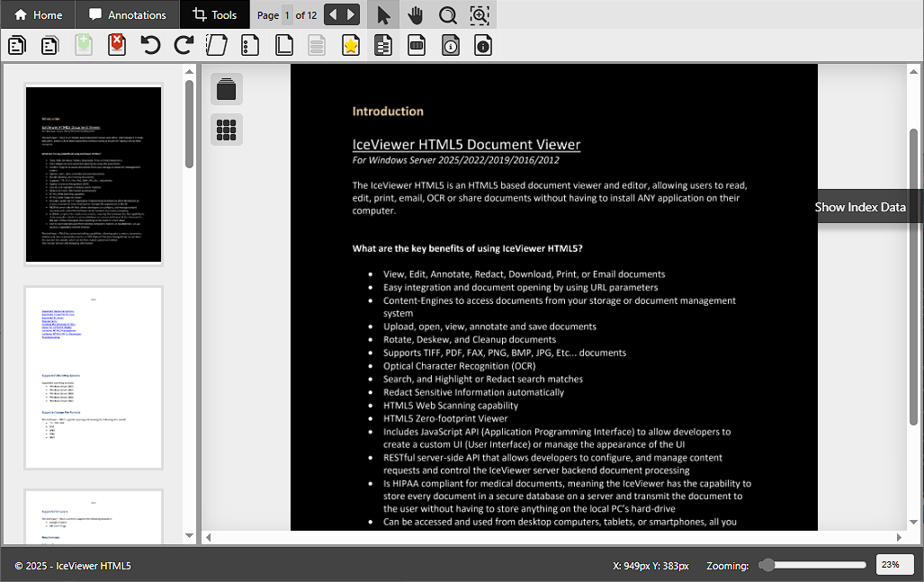Activate the hand pan tool
Image resolution: width=924 pixels, height=582 pixels.
pos(416,14)
